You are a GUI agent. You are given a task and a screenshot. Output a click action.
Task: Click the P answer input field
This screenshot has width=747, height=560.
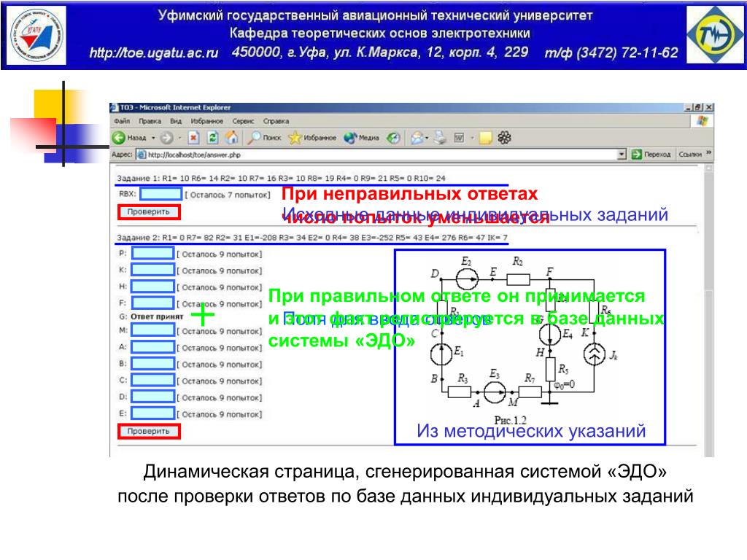[x=153, y=253]
